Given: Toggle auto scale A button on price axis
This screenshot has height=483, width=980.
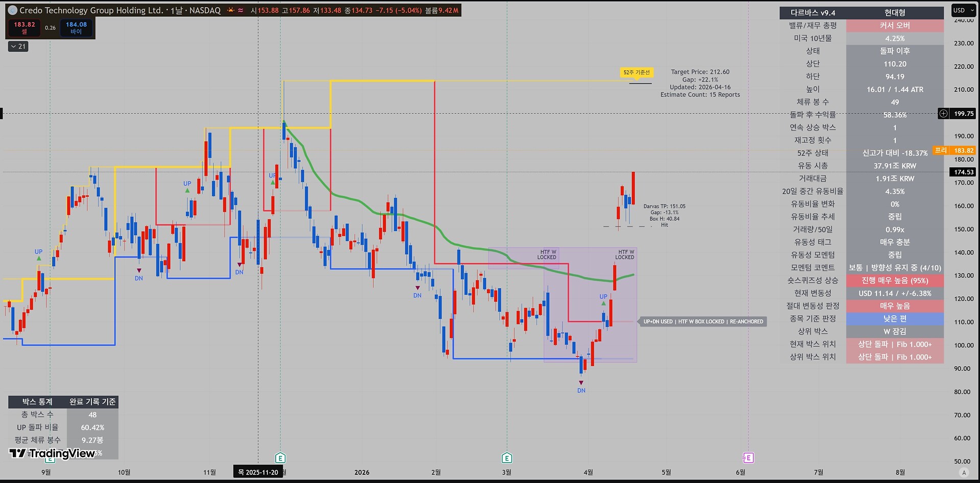Looking at the screenshot, I should 964,472.
